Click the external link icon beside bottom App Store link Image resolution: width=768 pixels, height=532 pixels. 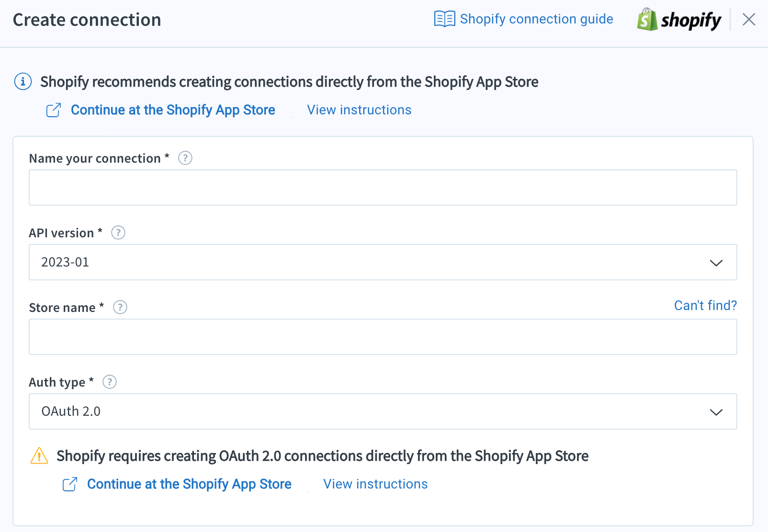[x=70, y=484]
